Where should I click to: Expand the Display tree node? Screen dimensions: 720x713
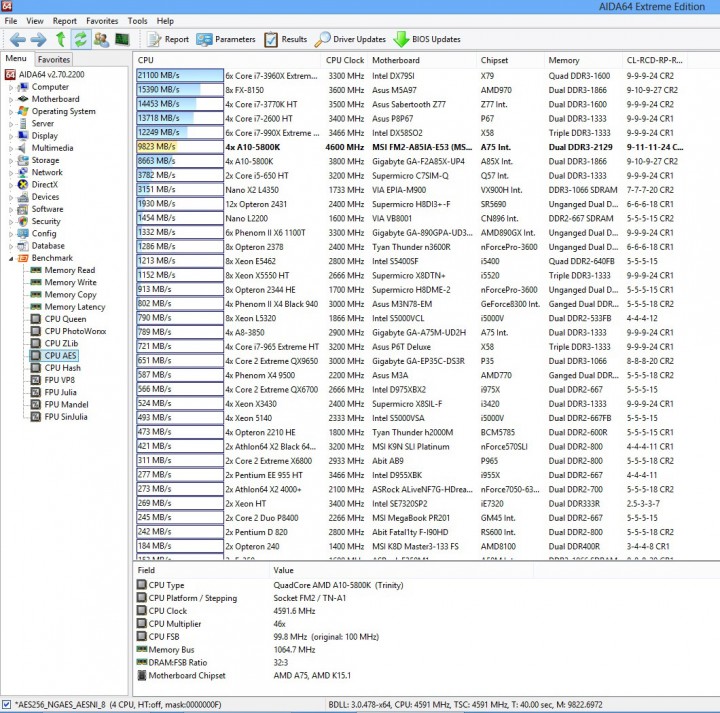[x=11, y=136]
